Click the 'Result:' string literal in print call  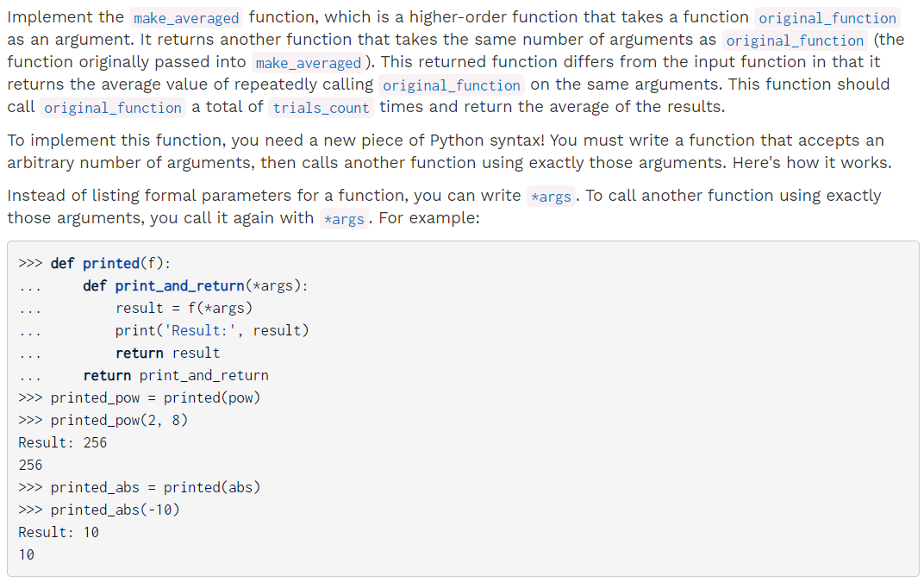[x=203, y=330]
